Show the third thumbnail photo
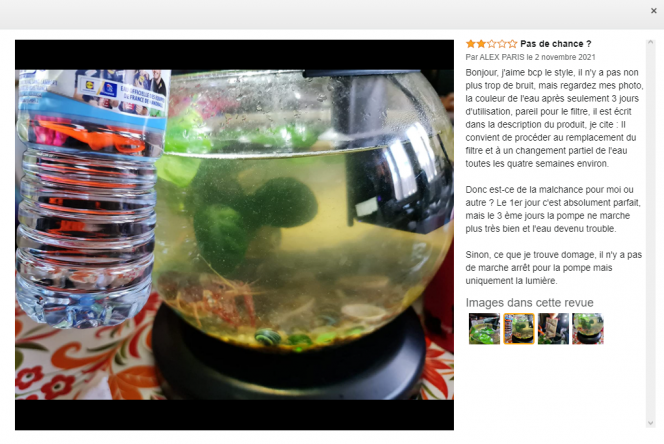The width and height of the screenshot is (664, 444). pos(553,329)
